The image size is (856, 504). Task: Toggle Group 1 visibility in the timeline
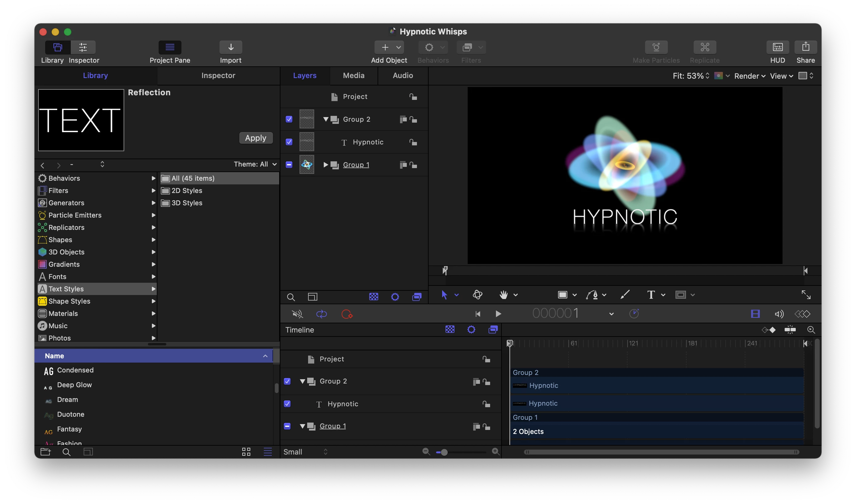click(287, 426)
